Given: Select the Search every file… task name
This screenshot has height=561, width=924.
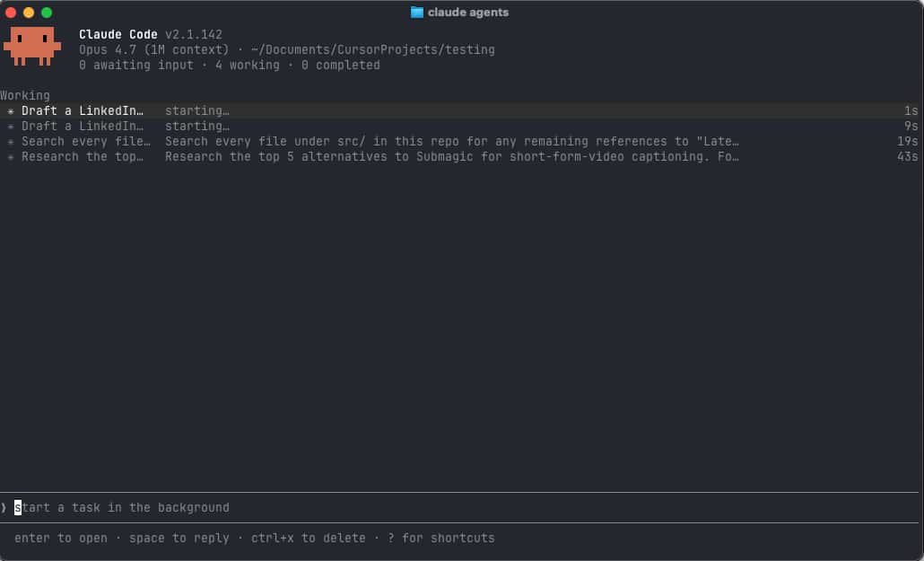Looking at the screenshot, I should (x=86, y=142).
